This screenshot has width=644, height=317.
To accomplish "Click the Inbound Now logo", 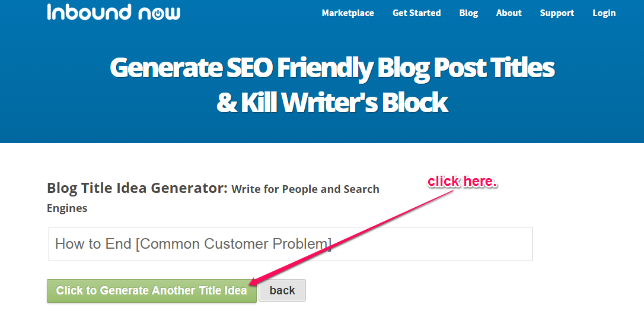I will coord(113,12).
